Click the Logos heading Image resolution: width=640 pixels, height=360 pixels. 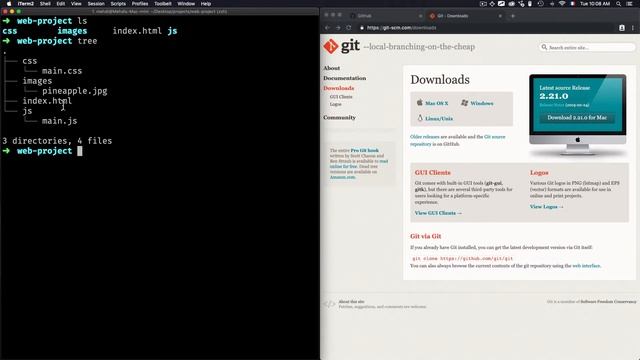coord(539,173)
